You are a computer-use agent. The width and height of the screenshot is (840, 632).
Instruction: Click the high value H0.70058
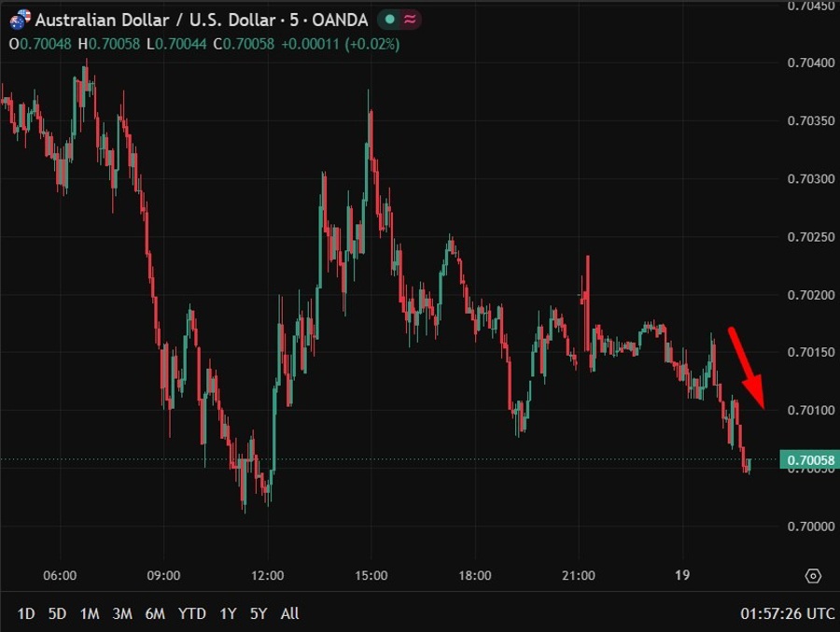click(109, 44)
